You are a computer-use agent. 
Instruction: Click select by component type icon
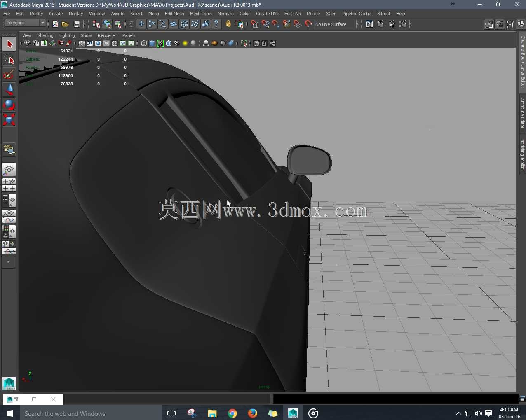118,24
